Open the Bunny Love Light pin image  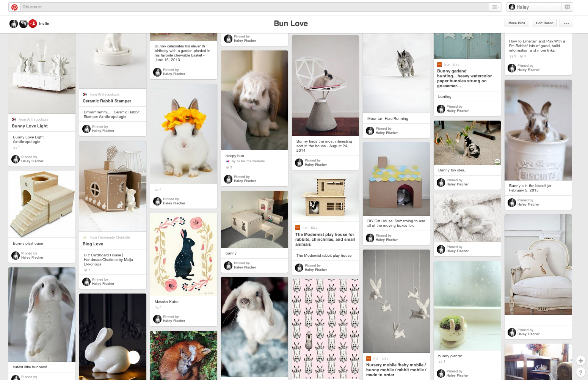(42, 73)
